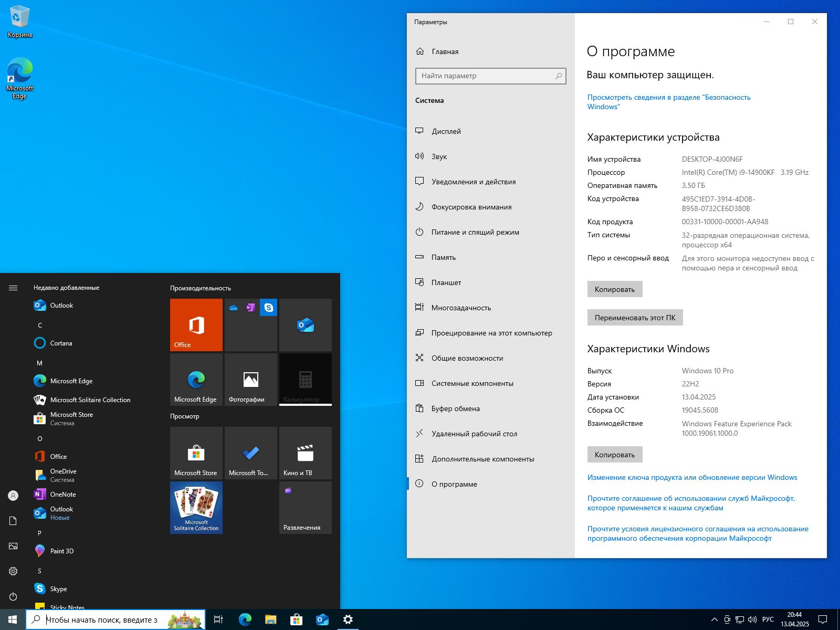This screenshot has width=840, height=630.
Task: Open Кино и ТВ tile
Action: 306,453
